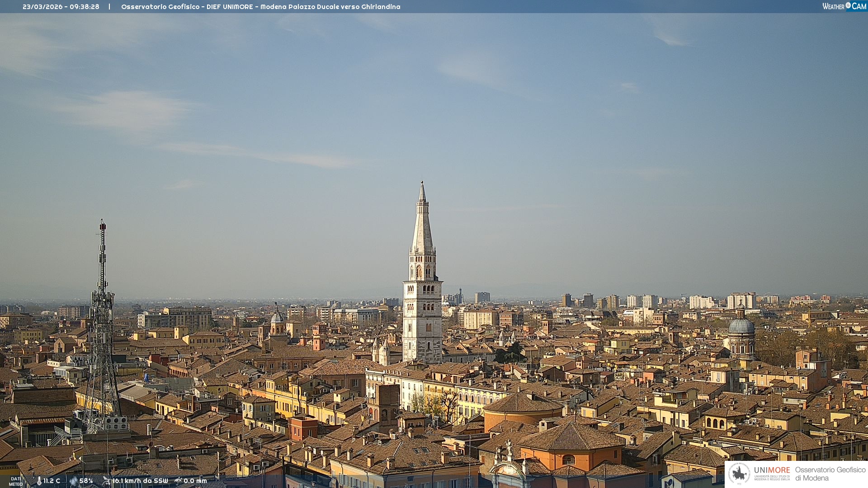
Task: Click the WeatherCam logo text
Action: pyautogui.click(x=844, y=6)
